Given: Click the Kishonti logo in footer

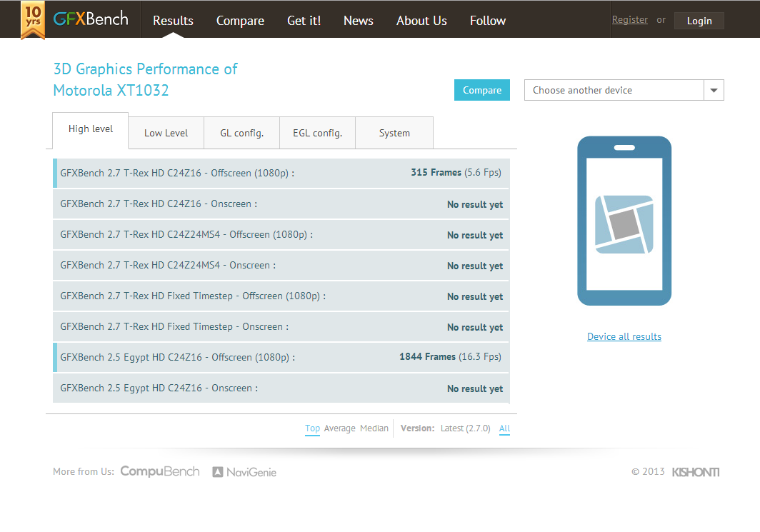Looking at the screenshot, I should [696, 472].
